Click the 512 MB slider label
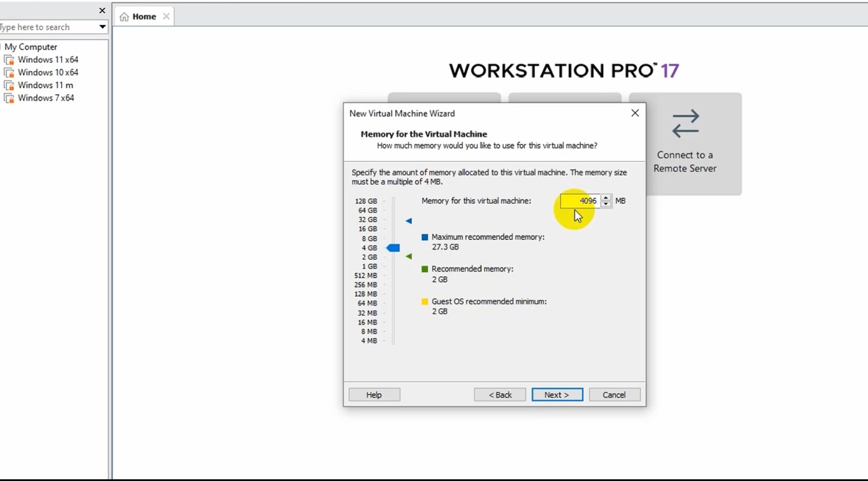 365,275
